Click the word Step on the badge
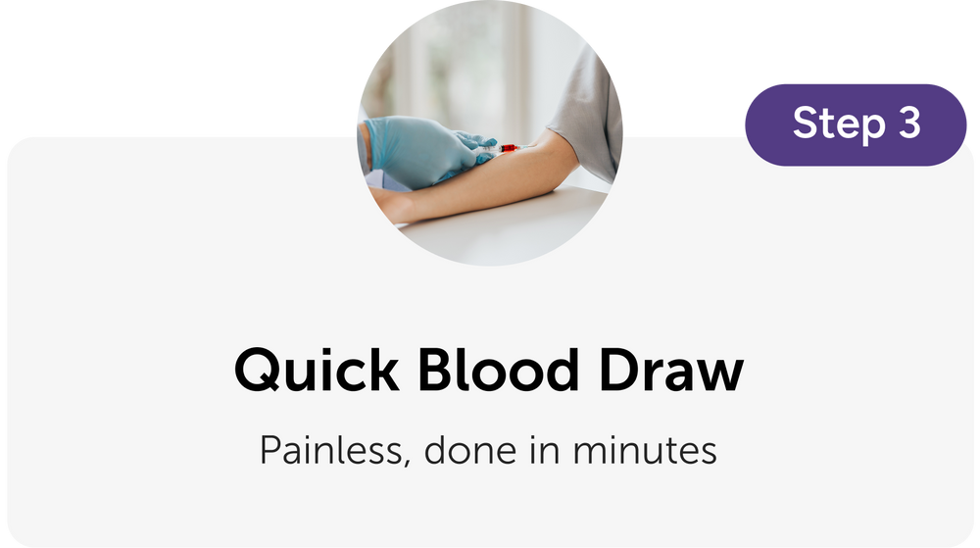Screen dimensions: 980x548 point(840,125)
